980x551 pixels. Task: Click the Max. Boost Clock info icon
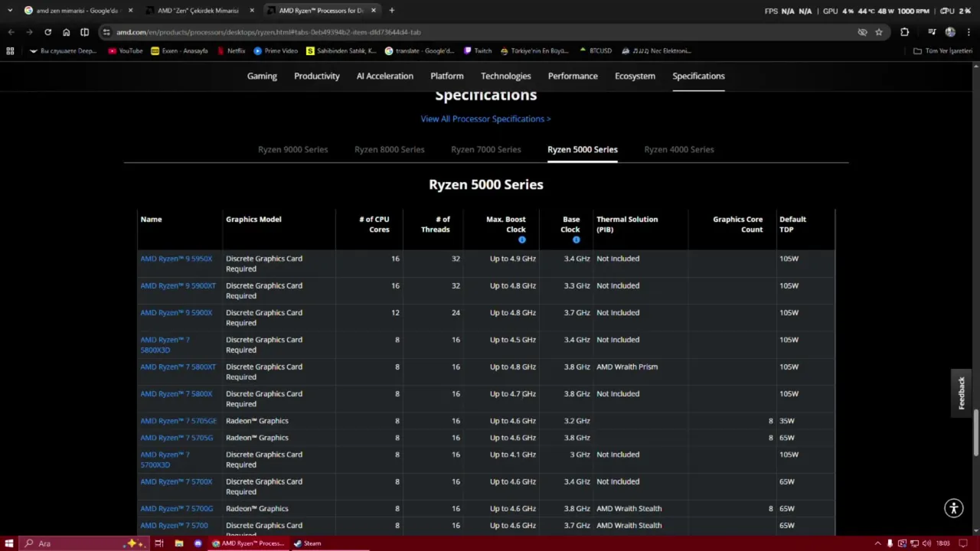(522, 240)
